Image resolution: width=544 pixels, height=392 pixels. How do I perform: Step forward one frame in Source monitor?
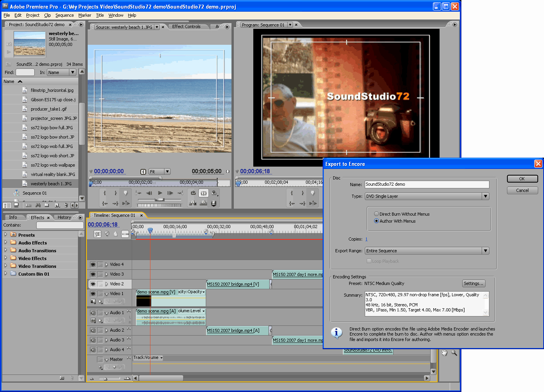[170, 193]
